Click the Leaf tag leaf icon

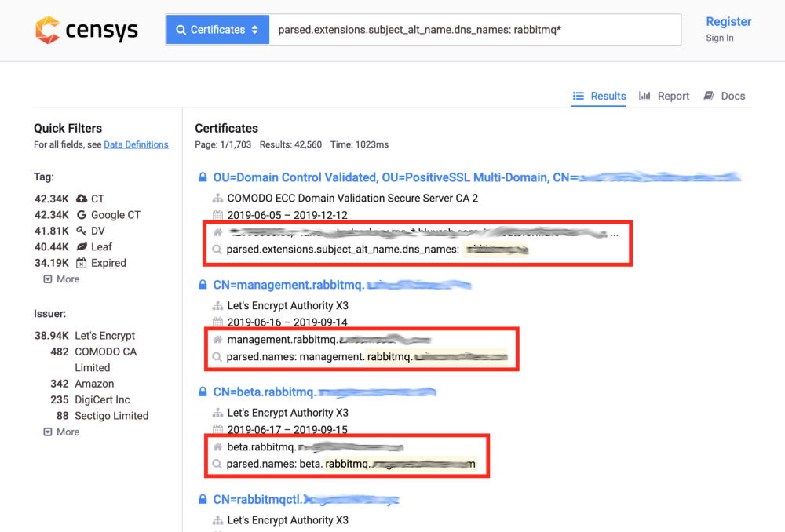[x=82, y=246]
